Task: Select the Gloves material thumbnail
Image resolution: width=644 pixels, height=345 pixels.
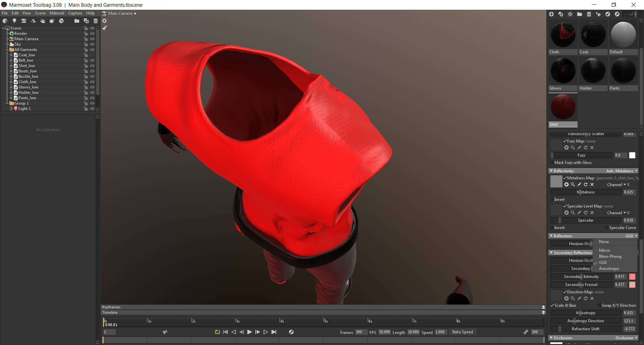Action: coord(563,71)
